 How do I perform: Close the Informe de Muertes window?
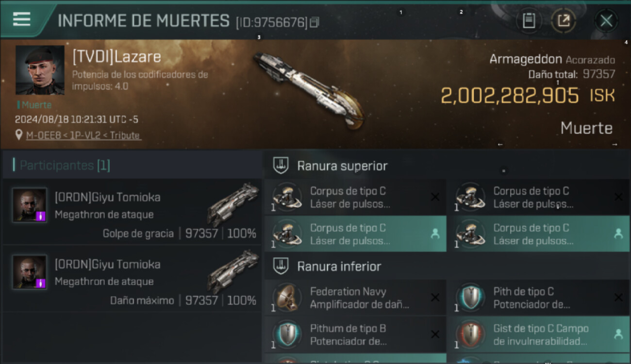click(x=606, y=21)
